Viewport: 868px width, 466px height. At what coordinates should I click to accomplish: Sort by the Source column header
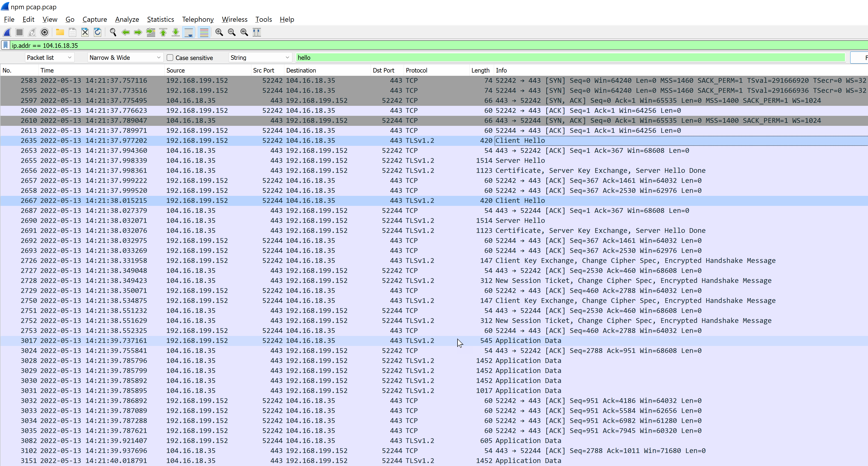click(208, 70)
